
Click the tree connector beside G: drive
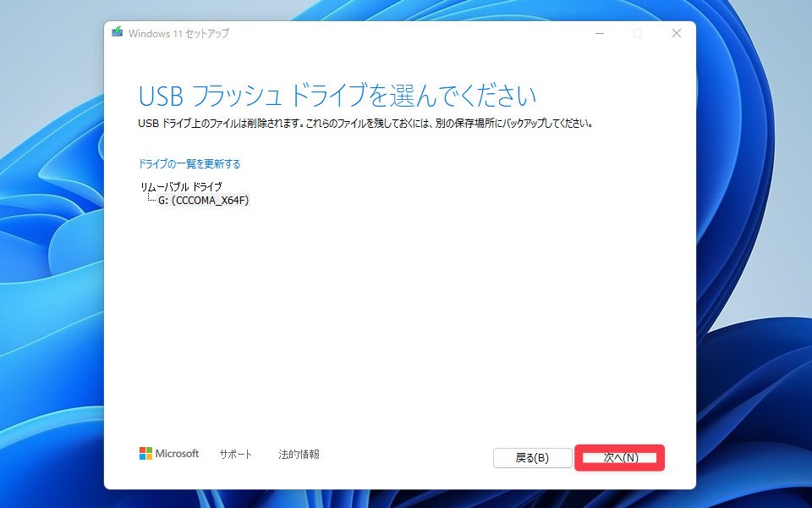tap(151, 198)
